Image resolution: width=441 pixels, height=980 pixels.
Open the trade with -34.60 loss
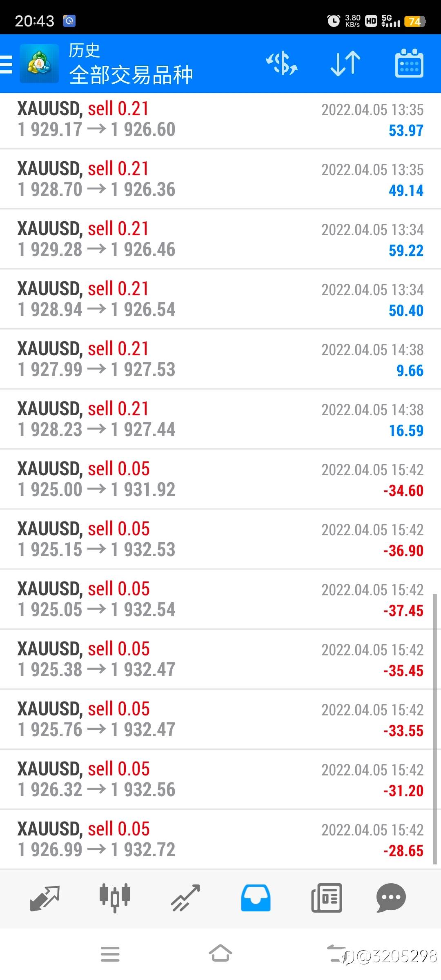[x=220, y=479]
